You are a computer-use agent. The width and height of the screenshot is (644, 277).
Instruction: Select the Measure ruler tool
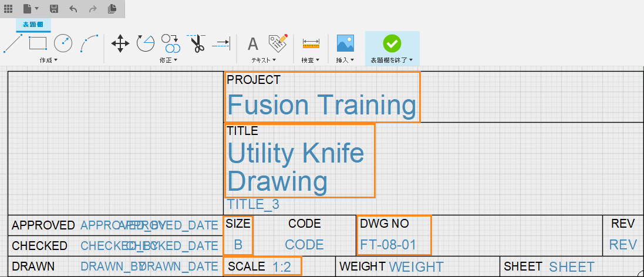311,42
